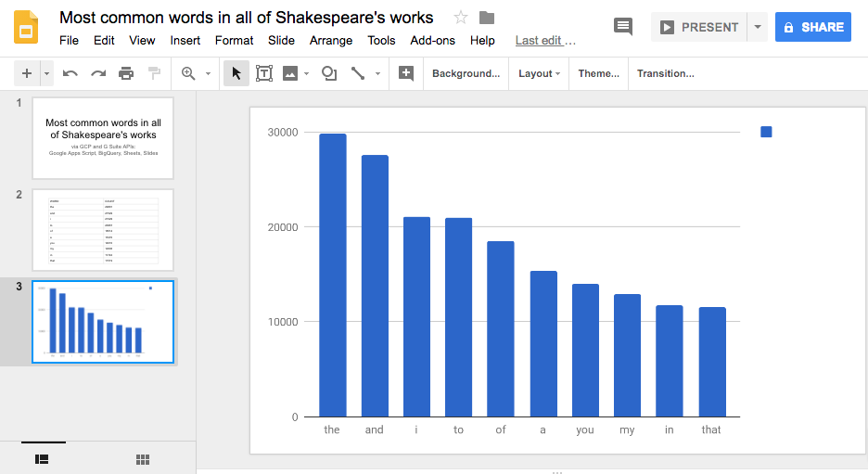This screenshot has width=868, height=474.
Task: Expand the new slide dropdown arrow
Action: coord(46,73)
